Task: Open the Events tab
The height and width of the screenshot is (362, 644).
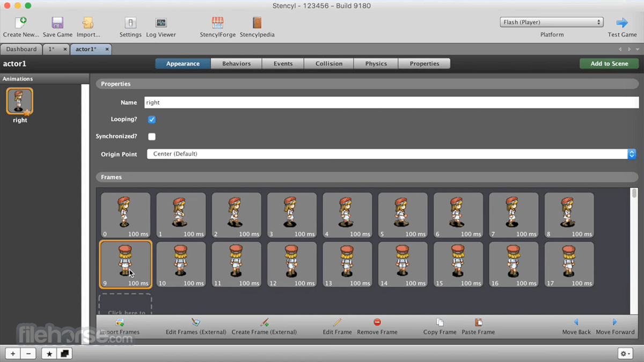Action: (x=283, y=64)
